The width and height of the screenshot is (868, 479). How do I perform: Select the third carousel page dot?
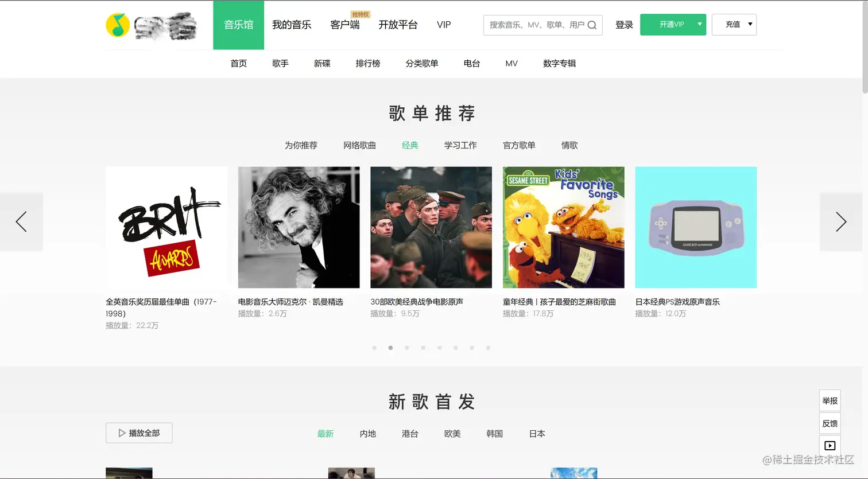(407, 348)
